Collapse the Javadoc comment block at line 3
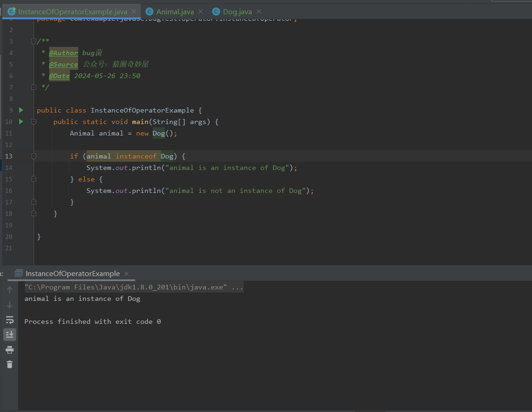The width and height of the screenshot is (532, 412). 34,41
